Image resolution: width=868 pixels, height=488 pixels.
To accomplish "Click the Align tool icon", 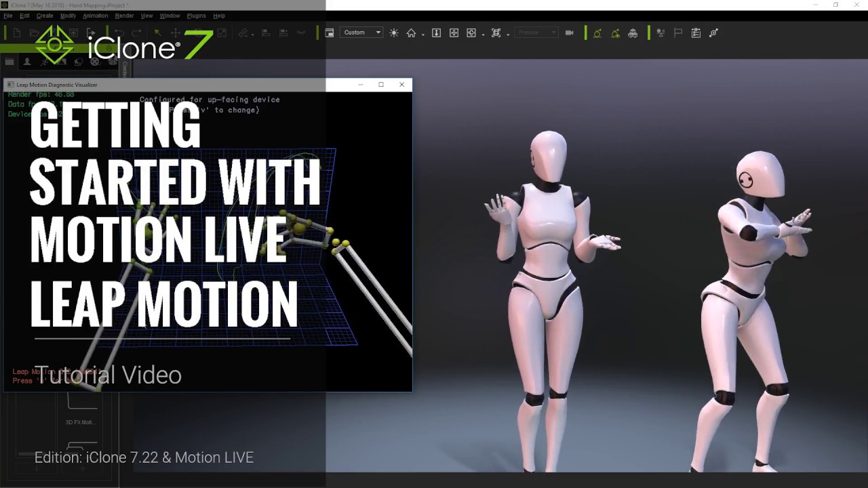I will [266, 33].
